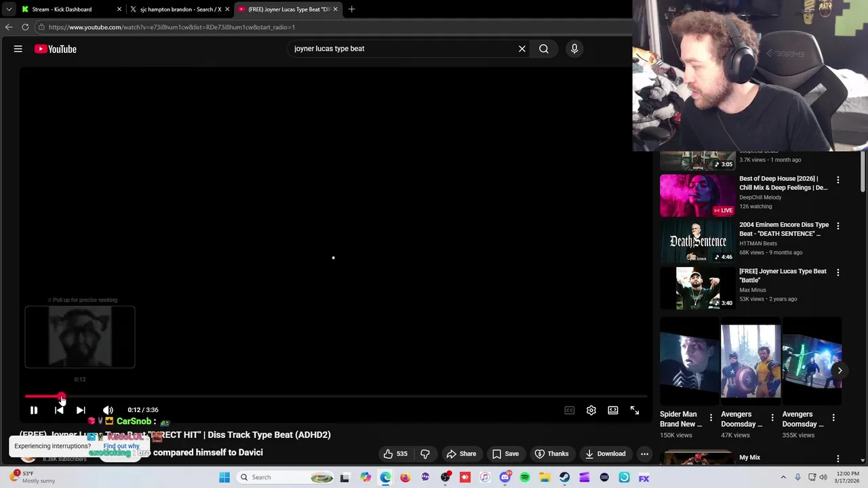The width and height of the screenshot is (868, 488).
Task: Open the 2004 Eminem Encore Diss Type Beat title
Action: (784, 229)
